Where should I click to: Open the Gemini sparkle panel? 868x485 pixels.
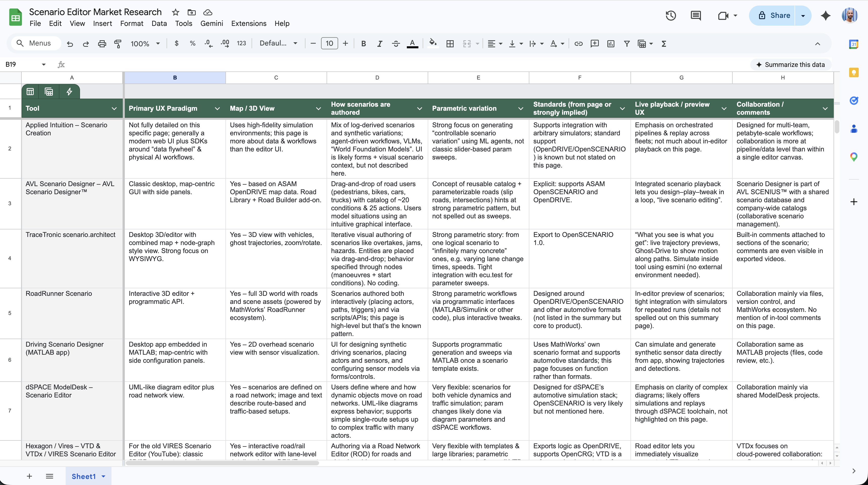tap(825, 16)
